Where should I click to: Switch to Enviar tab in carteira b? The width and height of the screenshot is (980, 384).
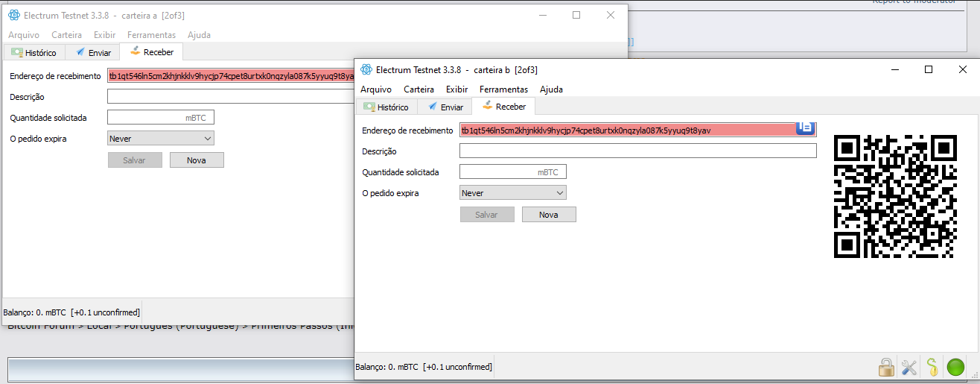(x=445, y=107)
